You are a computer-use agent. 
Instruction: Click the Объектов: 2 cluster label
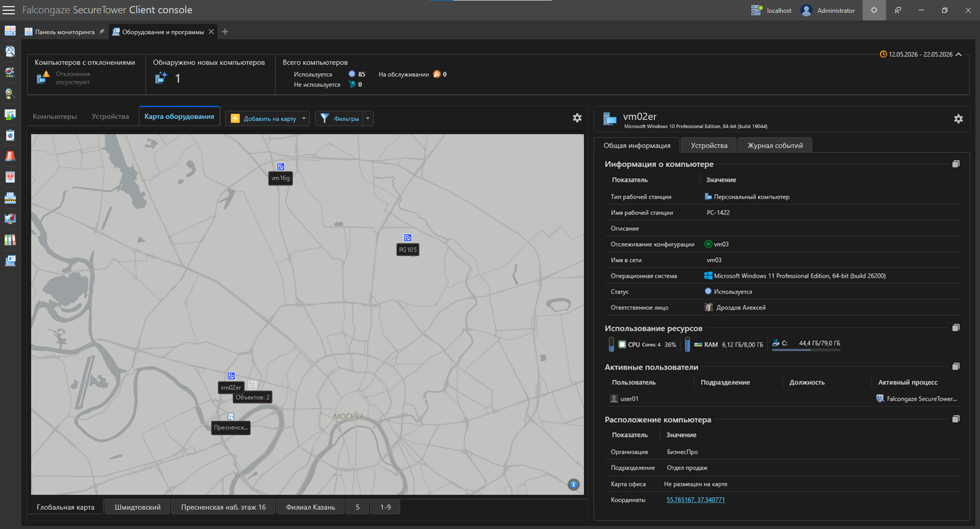point(253,397)
